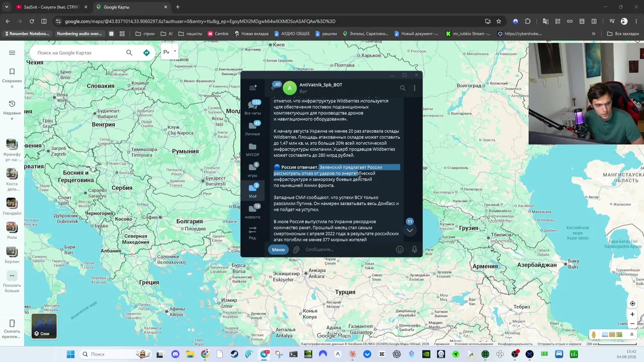The height and width of the screenshot is (362, 644).
Task: Jump to the latest unread messages
Action: click(x=410, y=230)
